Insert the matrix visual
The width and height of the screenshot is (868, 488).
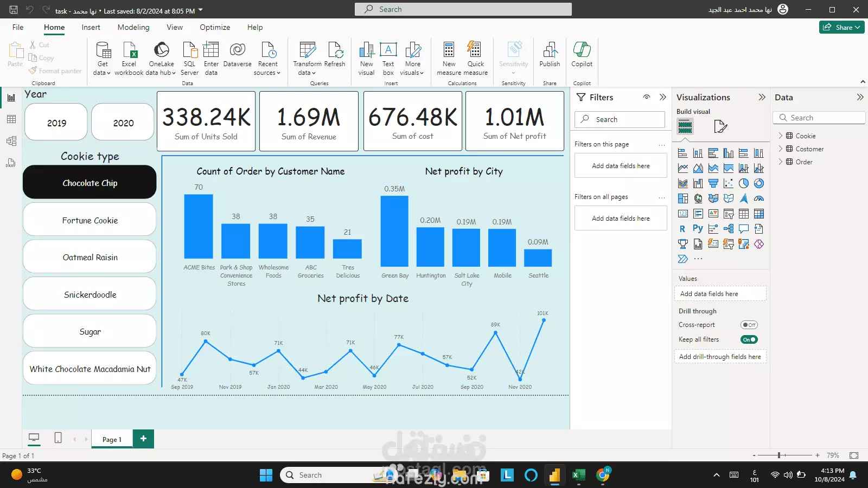[x=759, y=214]
